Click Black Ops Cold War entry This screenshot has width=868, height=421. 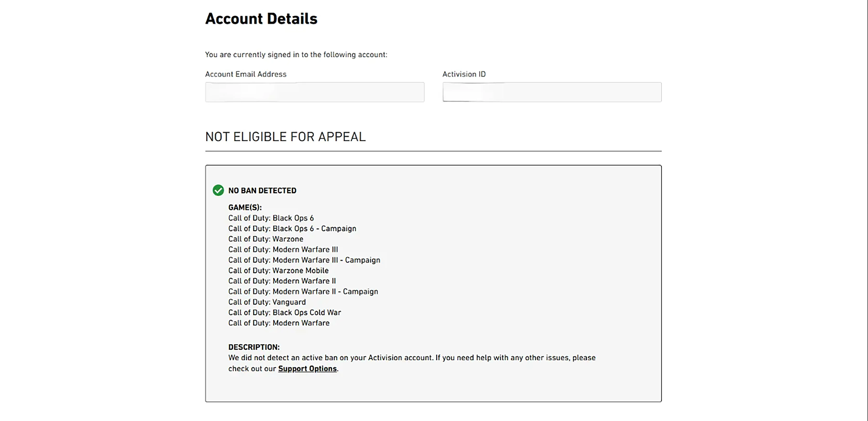point(284,313)
